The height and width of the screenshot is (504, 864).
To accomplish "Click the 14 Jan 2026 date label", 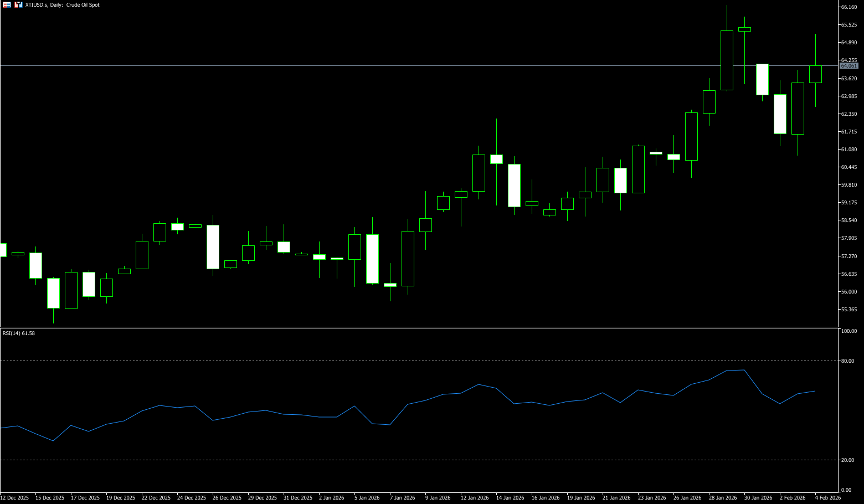I will tap(510, 498).
